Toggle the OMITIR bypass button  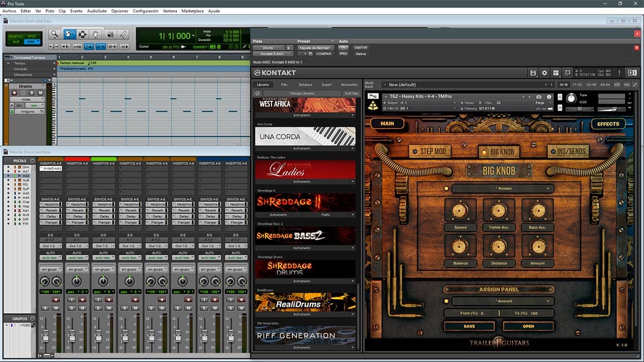361,48
